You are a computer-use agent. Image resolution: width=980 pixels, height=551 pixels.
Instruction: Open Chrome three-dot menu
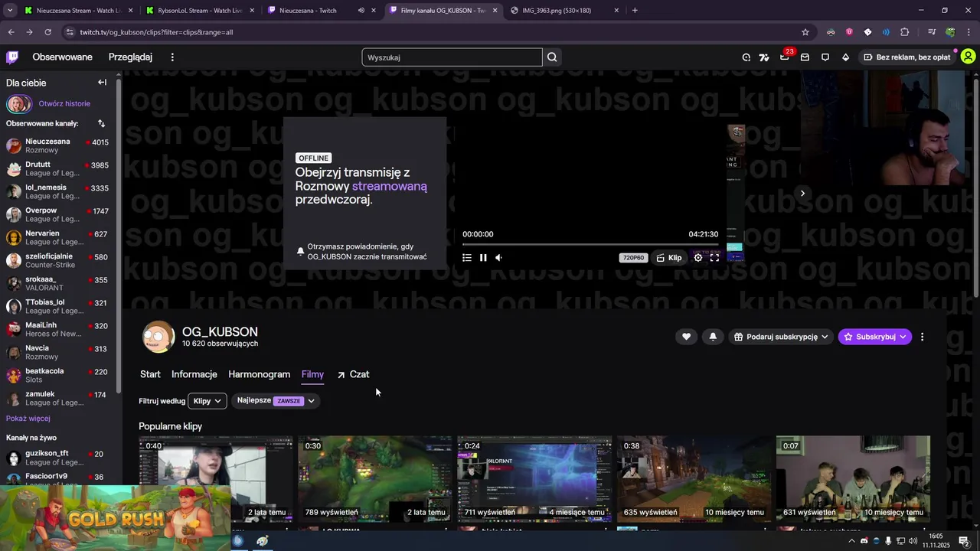tap(969, 32)
